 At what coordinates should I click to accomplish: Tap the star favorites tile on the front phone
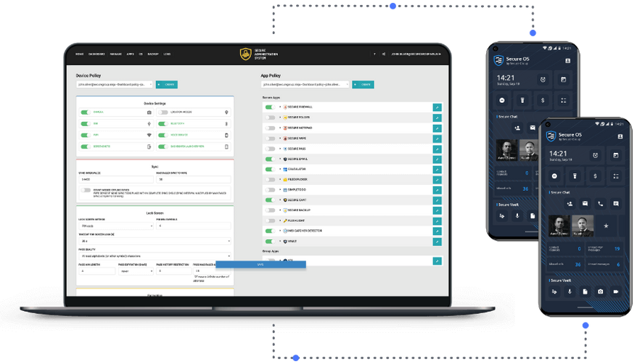click(606, 226)
